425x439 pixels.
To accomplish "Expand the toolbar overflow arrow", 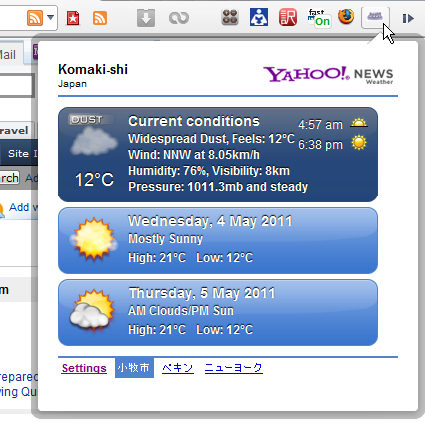I will click(408, 18).
